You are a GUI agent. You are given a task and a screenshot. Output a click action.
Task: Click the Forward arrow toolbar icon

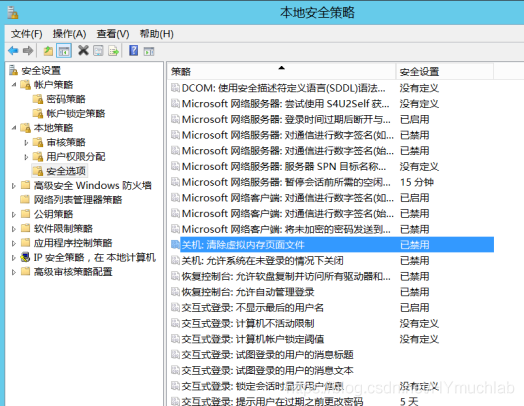(x=28, y=51)
